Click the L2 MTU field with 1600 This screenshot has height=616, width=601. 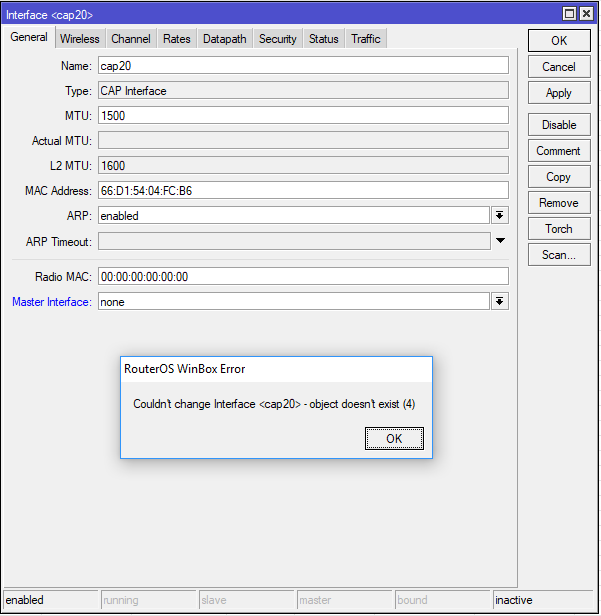pyautogui.click(x=303, y=165)
